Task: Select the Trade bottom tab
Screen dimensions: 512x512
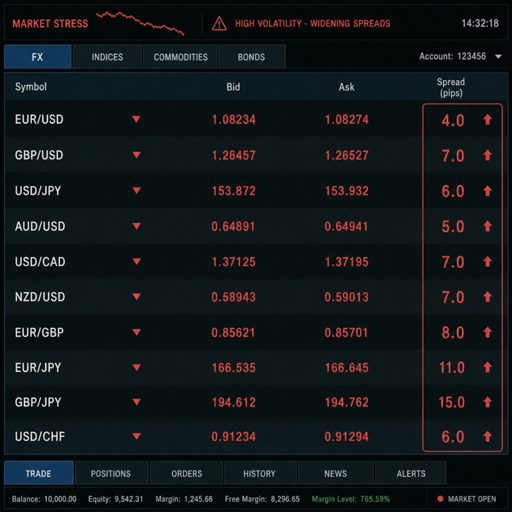Action: click(x=39, y=473)
